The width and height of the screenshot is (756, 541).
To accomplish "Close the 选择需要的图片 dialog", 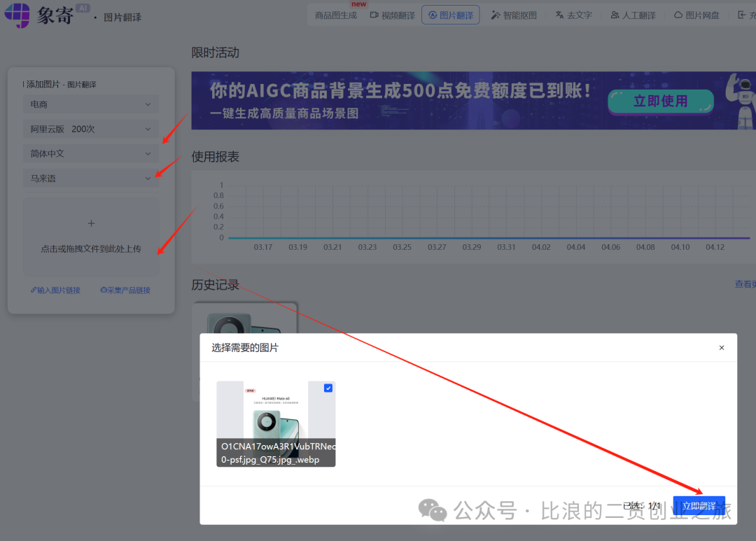I will point(722,348).
